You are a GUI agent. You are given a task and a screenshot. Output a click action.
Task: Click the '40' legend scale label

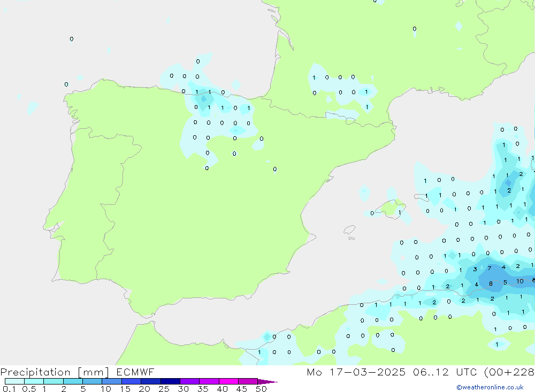223,389
